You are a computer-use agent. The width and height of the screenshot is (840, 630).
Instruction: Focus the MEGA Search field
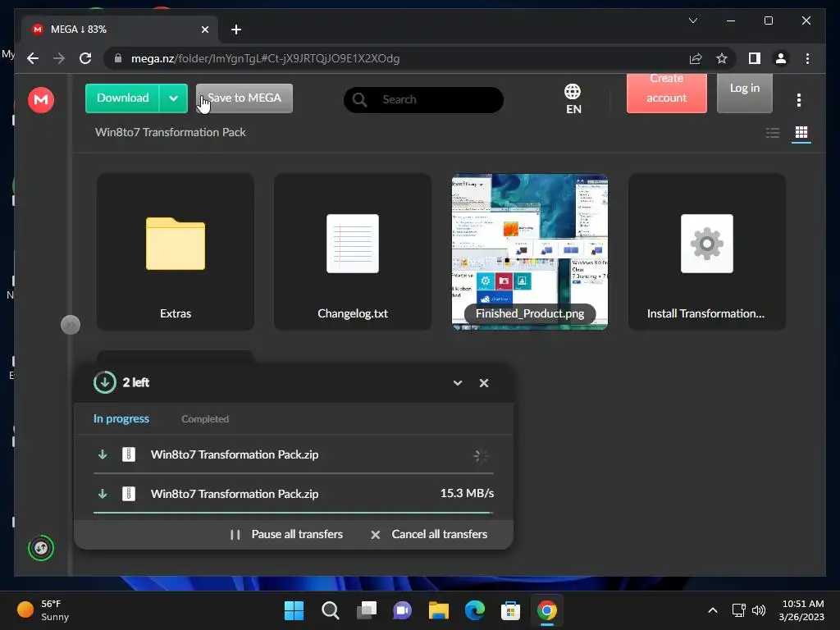[x=423, y=99]
